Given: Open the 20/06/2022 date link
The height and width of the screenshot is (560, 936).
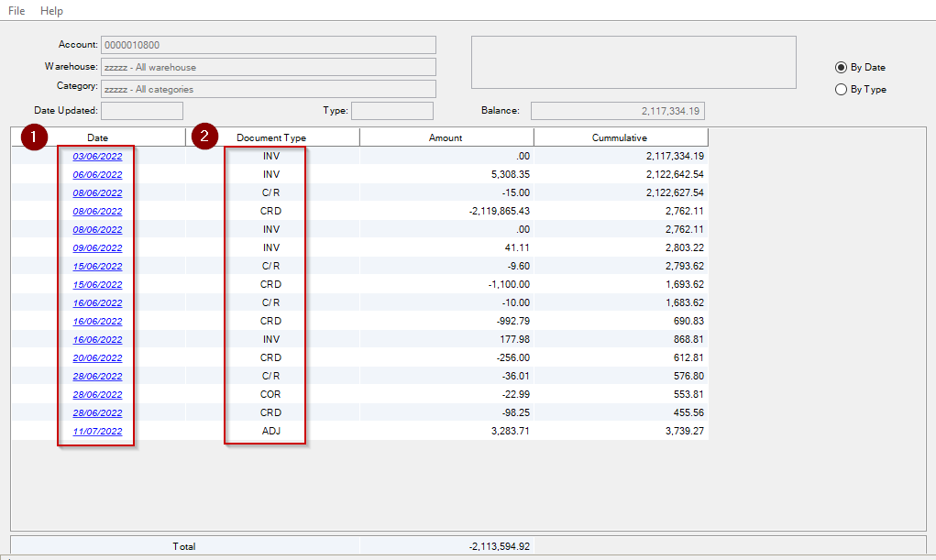Looking at the screenshot, I should (97, 358).
